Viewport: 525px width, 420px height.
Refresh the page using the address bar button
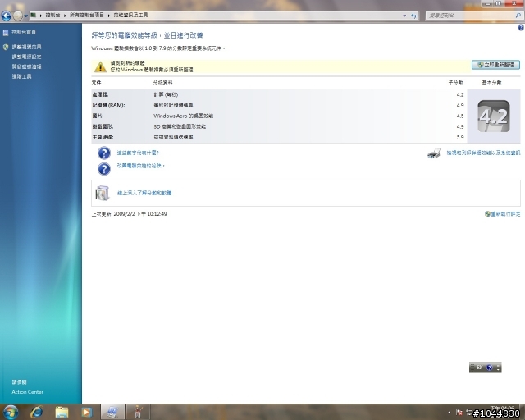(x=414, y=16)
